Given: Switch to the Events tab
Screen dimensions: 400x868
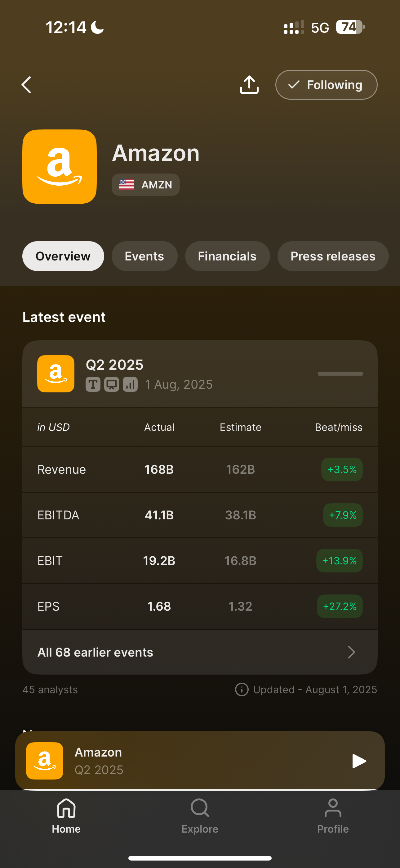Looking at the screenshot, I should tap(144, 256).
